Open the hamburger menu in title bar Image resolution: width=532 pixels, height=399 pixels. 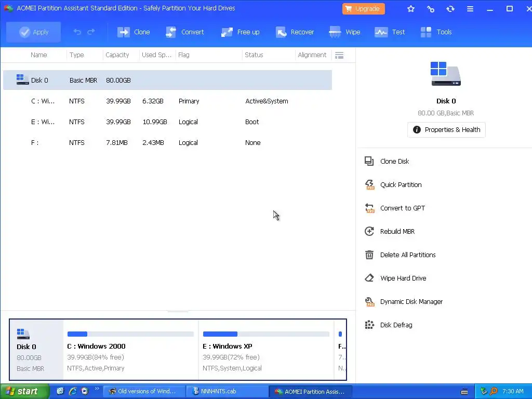point(470,9)
